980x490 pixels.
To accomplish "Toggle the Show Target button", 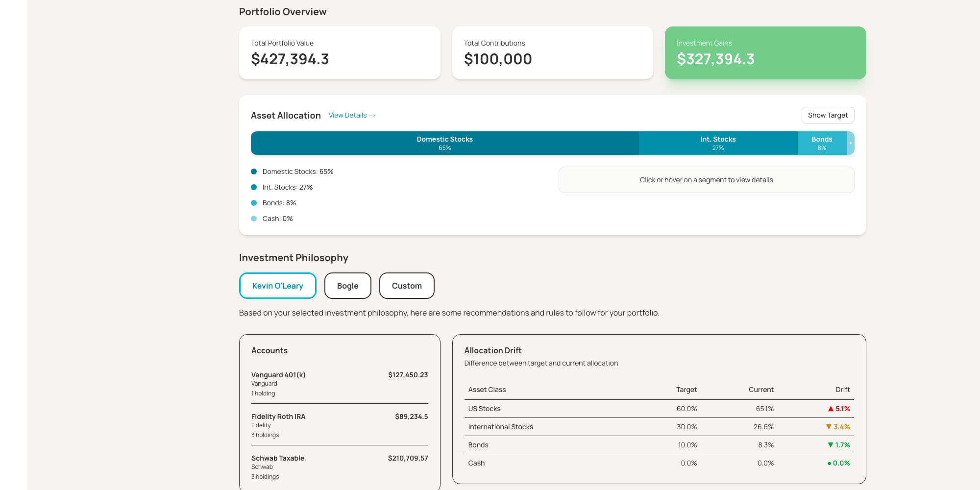I will [828, 115].
